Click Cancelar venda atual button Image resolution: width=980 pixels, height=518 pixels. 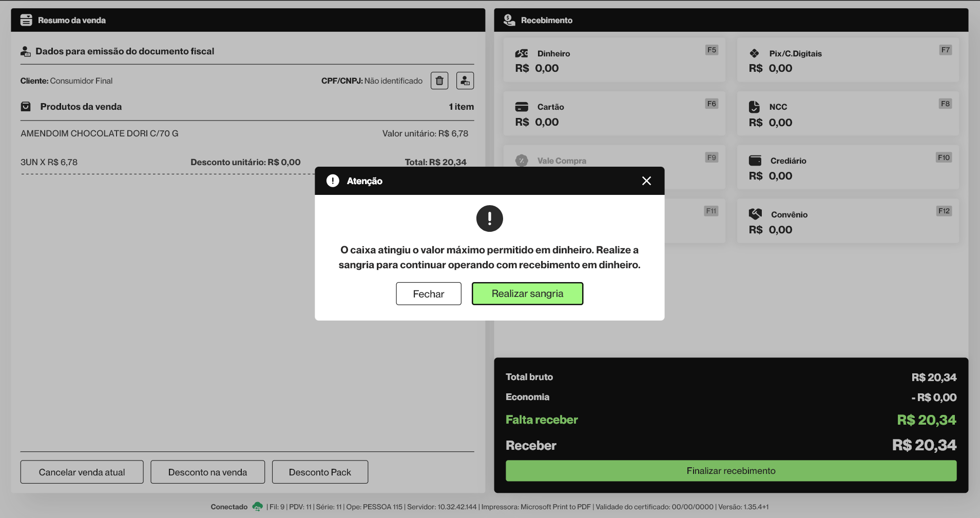coord(82,472)
